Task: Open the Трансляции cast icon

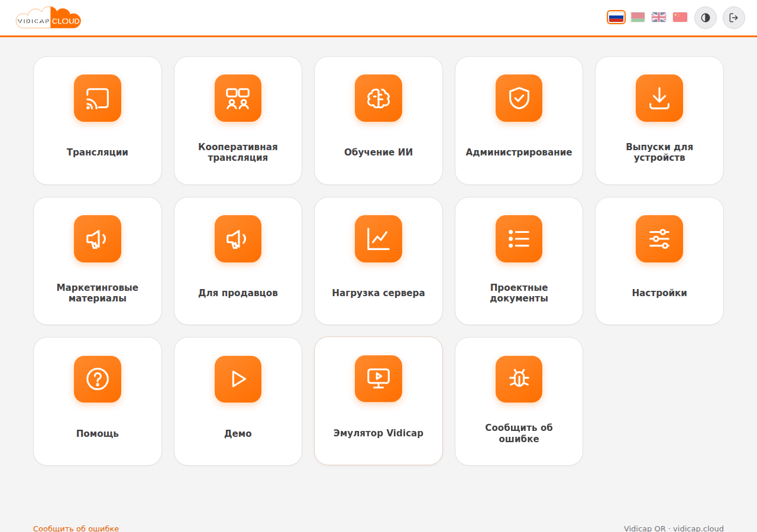Action: 98,98
